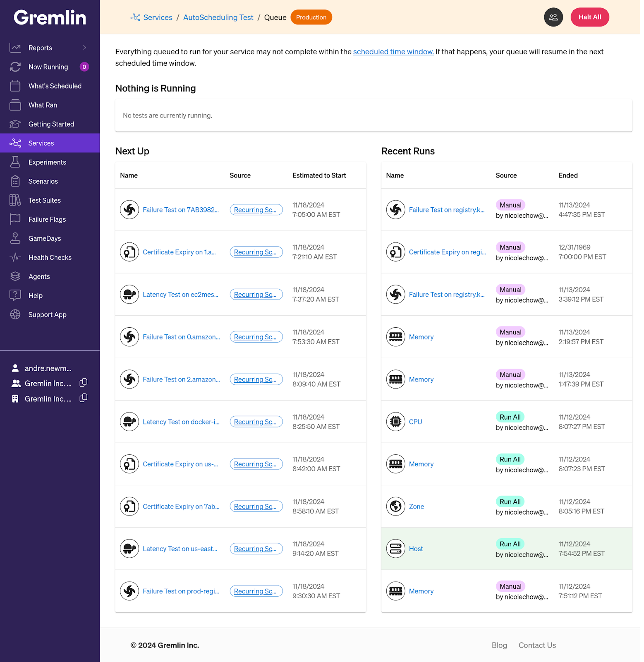Image resolution: width=644 pixels, height=662 pixels.
Task: Click Manual badge on 7:51:12 PM Memory row
Action: (x=510, y=586)
